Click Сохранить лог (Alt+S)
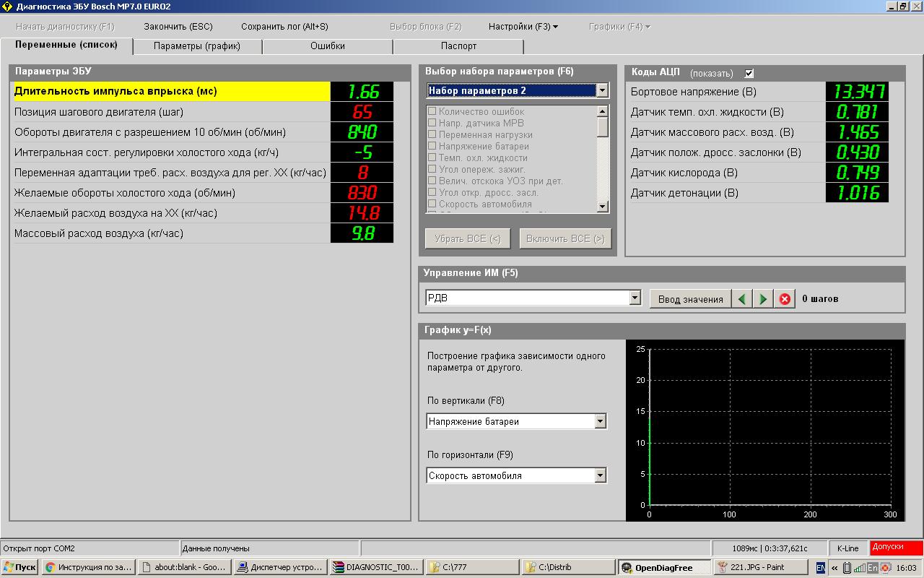The height and width of the screenshot is (578, 924). 284,27
